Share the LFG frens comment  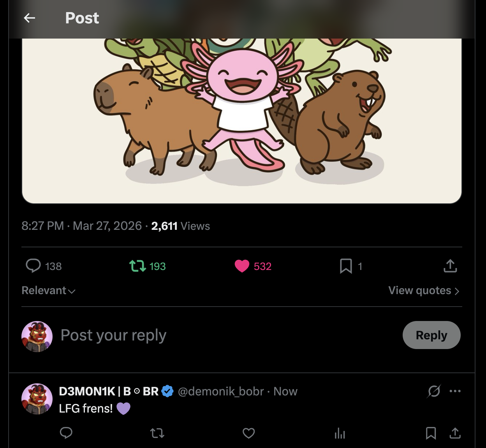455,433
